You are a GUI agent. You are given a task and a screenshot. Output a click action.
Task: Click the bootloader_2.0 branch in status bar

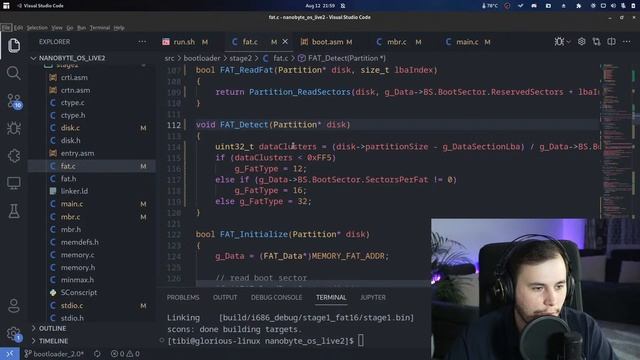(x=54, y=353)
